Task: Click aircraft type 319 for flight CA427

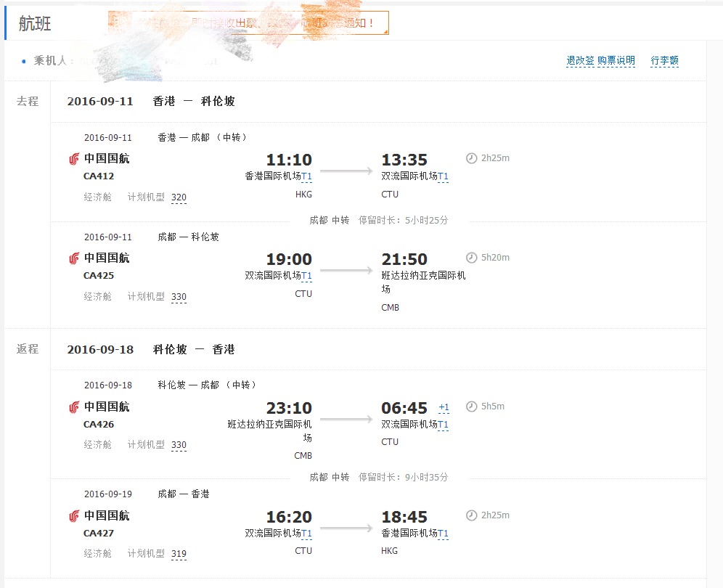Action: point(179,554)
